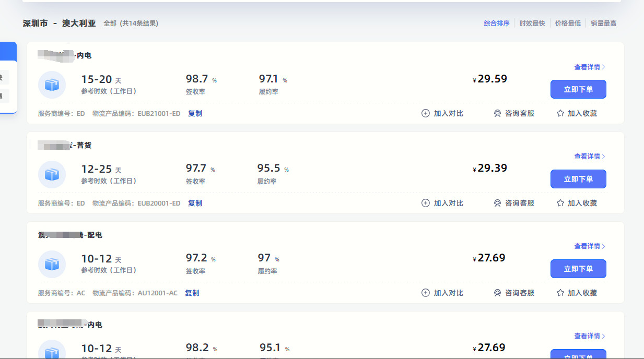The width and height of the screenshot is (644, 359).
Task: Add EUB20001-ED listing to comparison
Action: [x=442, y=203]
